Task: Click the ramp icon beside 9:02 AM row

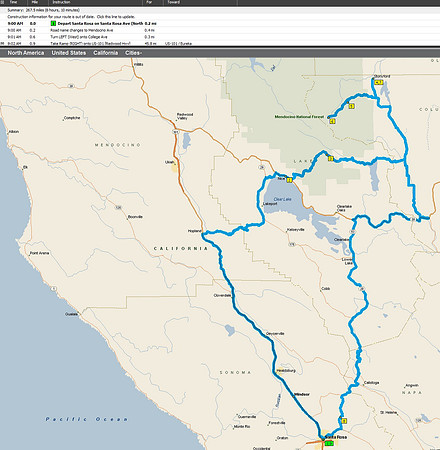Action: [x=3, y=43]
